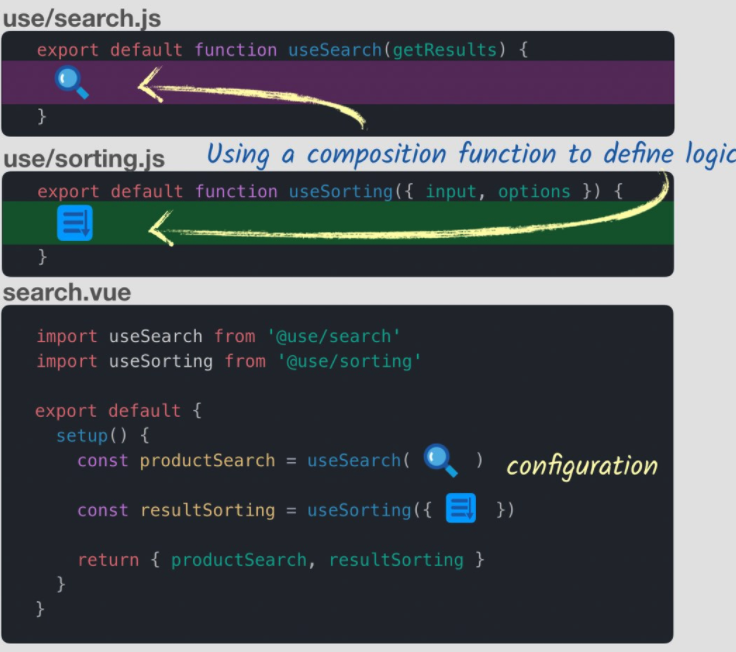Screen dimensions: 736x652
Task: Click 'function' keyword in the useSorting declaration
Action: coord(236,192)
